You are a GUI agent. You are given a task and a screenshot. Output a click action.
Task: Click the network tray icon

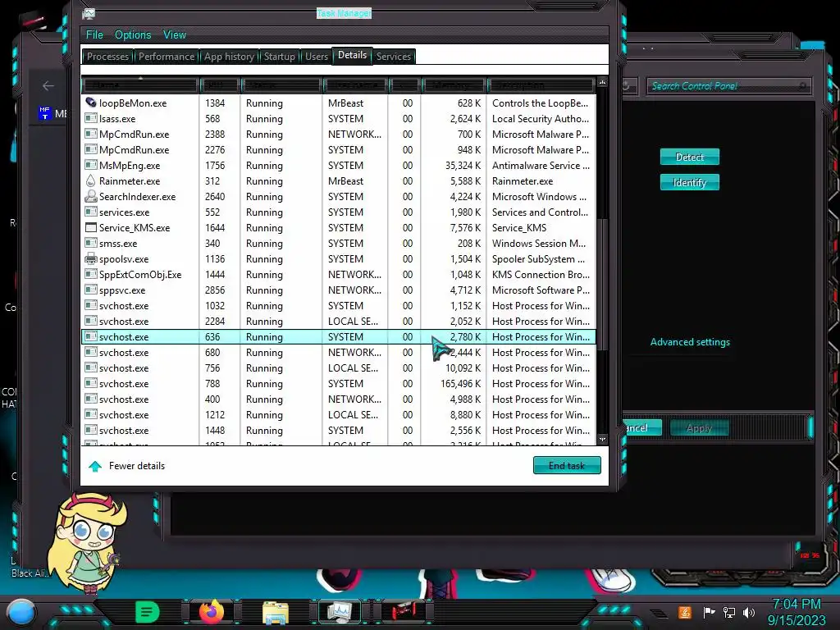click(729, 612)
